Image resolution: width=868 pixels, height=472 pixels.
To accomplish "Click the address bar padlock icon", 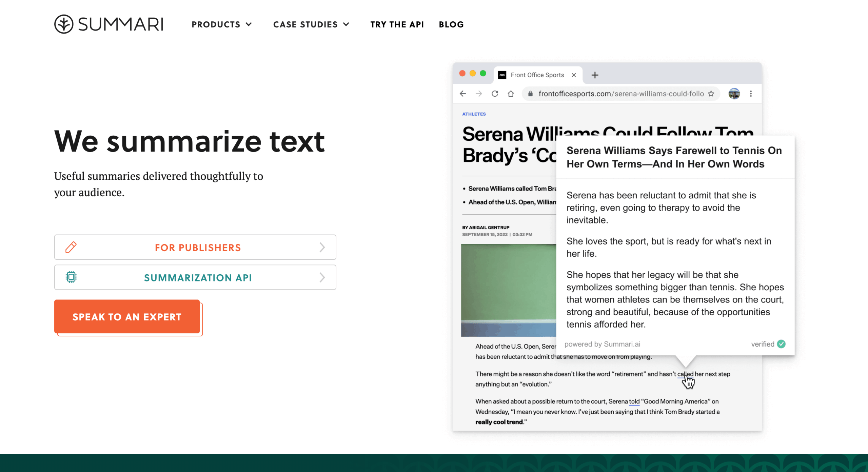I will (x=530, y=94).
